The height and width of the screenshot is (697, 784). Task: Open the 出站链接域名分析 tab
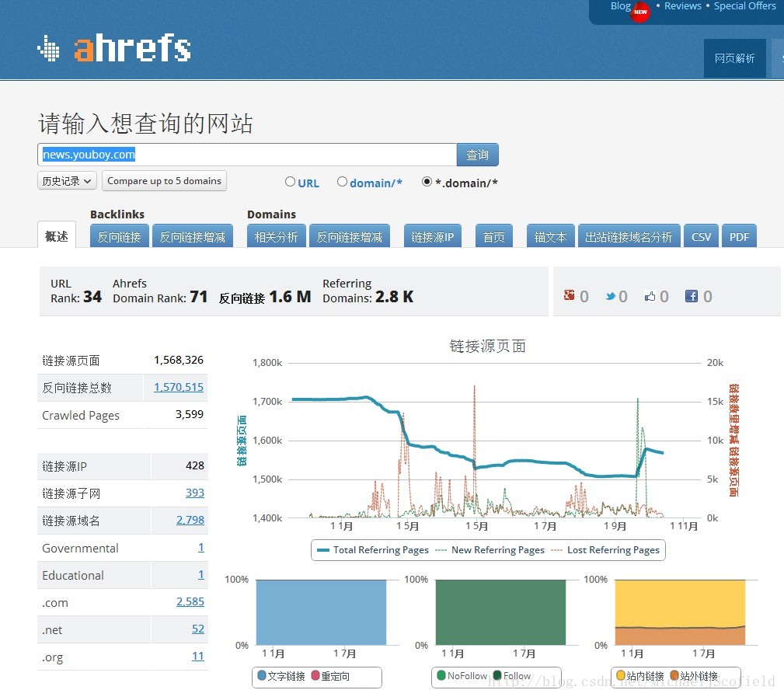(x=629, y=236)
